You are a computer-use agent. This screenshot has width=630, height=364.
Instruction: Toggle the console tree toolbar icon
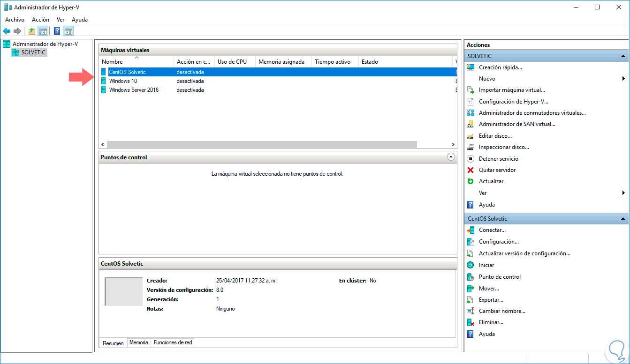coord(43,31)
